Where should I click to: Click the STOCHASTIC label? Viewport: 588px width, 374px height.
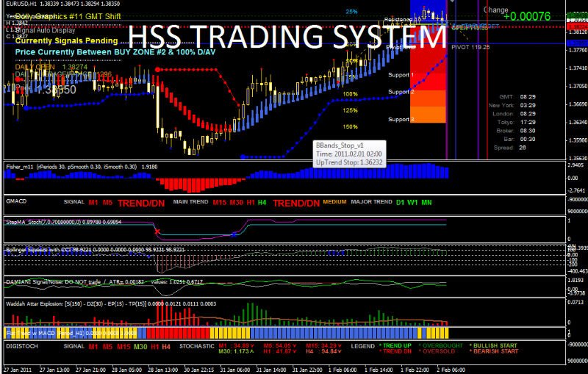(197, 346)
